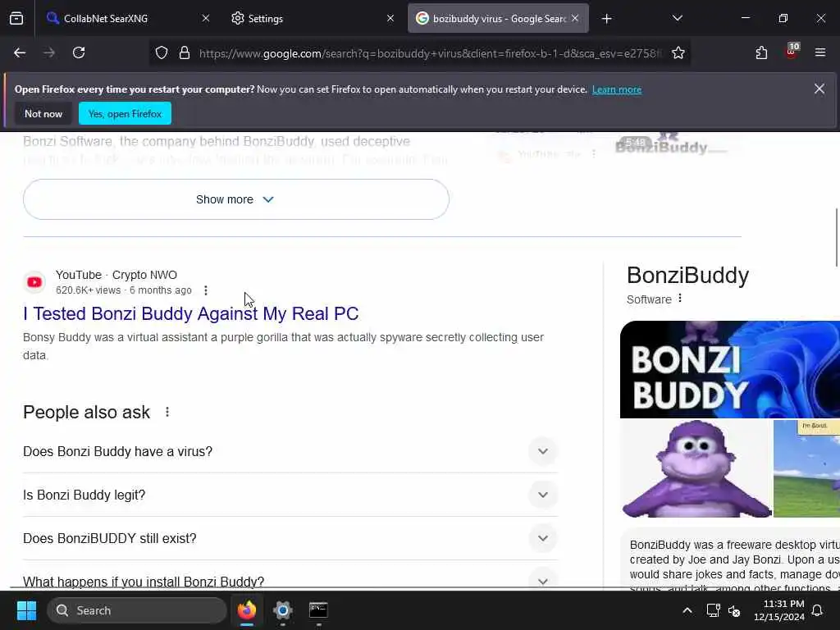Reload the current page
The image size is (840, 630).
[79, 52]
